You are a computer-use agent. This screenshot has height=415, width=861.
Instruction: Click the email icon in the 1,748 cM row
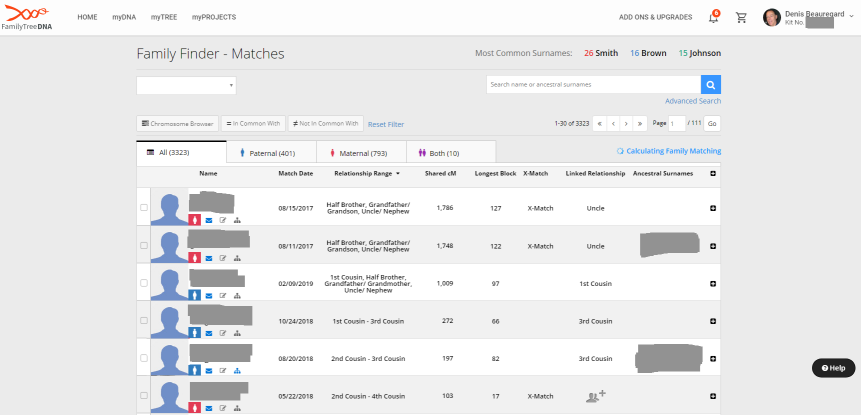[209, 258]
